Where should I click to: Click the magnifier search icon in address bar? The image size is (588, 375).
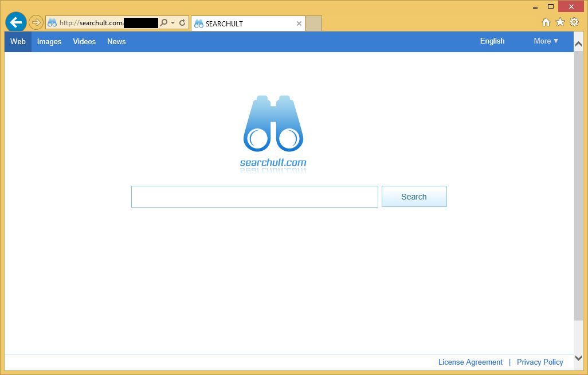(163, 22)
